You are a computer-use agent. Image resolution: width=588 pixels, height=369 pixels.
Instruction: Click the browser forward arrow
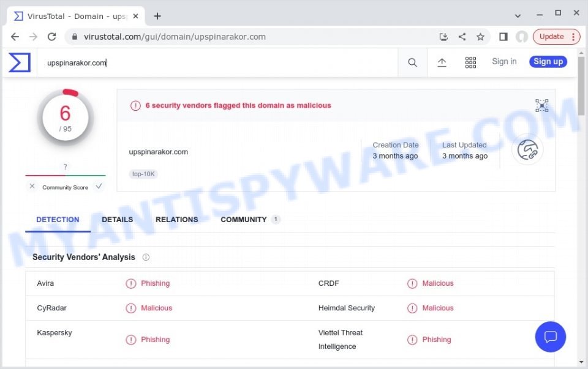[x=33, y=37]
